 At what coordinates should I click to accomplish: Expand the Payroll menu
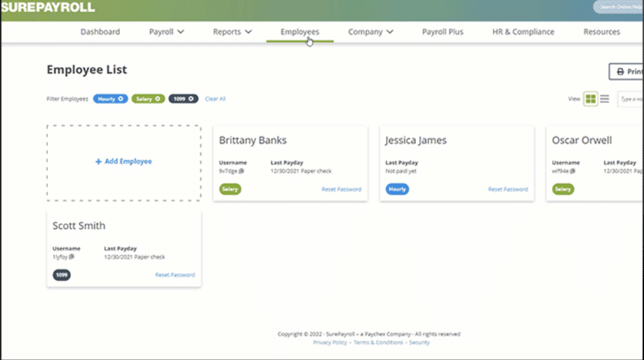[x=166, y=32]
